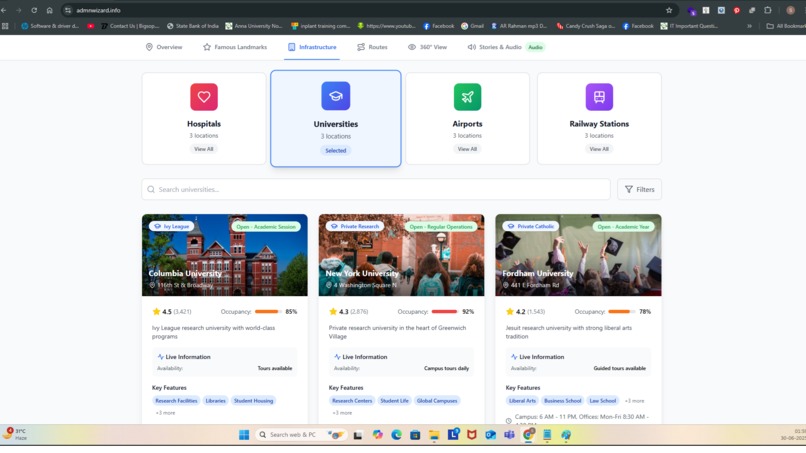Click View All under Airports
The width and height of the screenshot is (806, 453).
click(x=467, y=149)
